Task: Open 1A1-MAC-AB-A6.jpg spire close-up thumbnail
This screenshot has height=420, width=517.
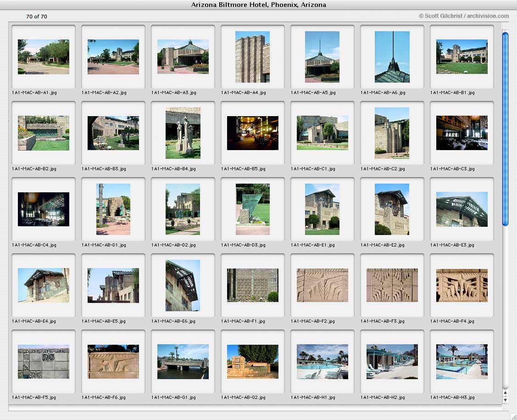Action: pos(392,57)
